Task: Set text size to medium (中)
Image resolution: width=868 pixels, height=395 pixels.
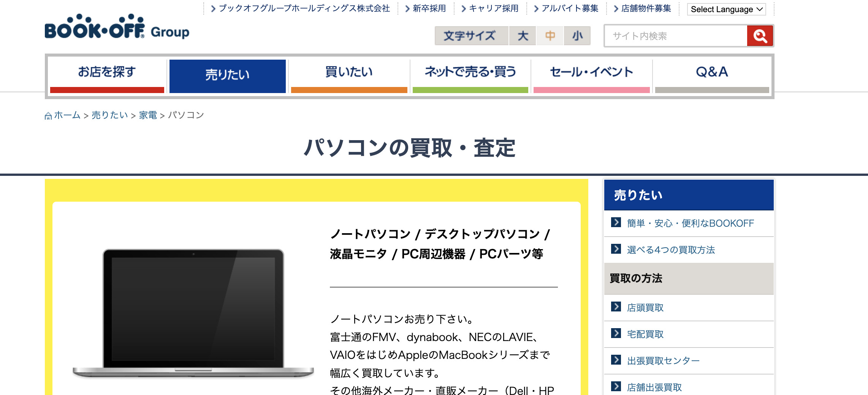Action: (550, 36)
